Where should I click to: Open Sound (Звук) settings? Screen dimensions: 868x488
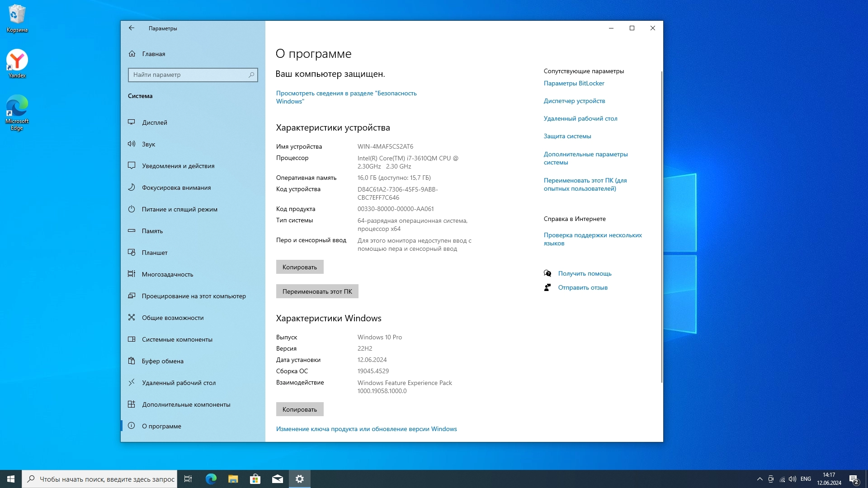tap(148, 144)
